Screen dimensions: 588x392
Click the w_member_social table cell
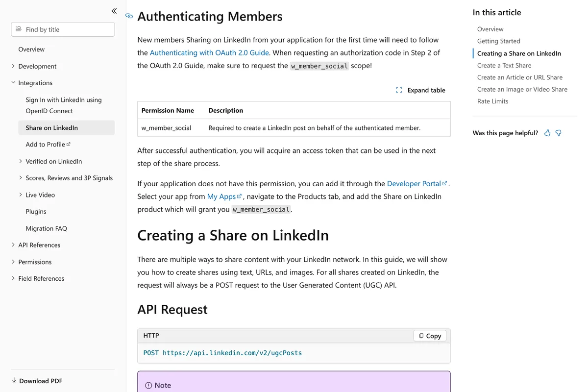click(166, 128)
